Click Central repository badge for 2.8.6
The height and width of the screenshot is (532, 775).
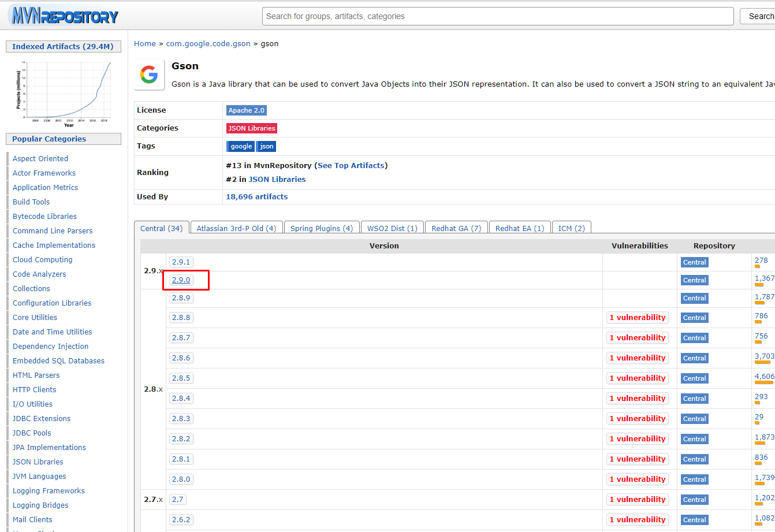tap(694, 358)
